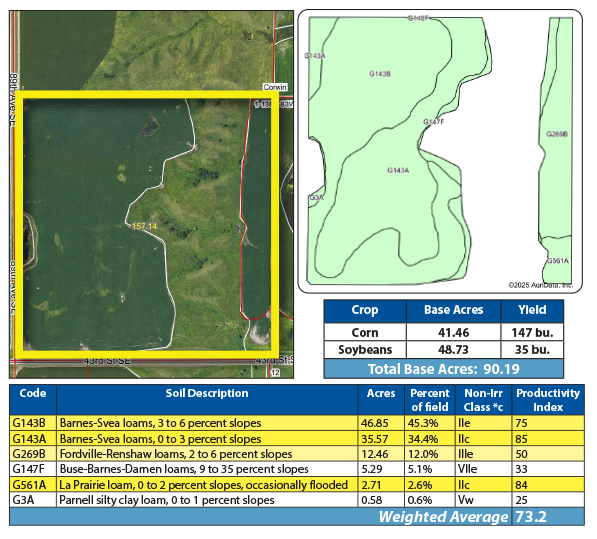Select the Corn row label
Screen dimensions: 597x539
(365, 333)
